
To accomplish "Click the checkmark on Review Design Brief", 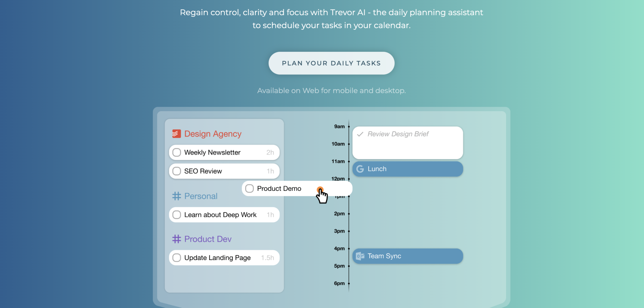I will pos(360,134).
